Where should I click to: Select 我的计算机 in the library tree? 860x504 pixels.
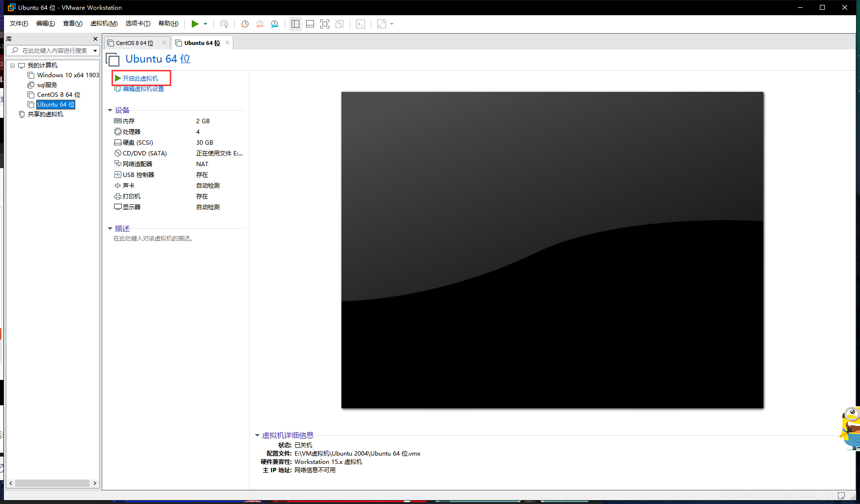tap(42, 66)
